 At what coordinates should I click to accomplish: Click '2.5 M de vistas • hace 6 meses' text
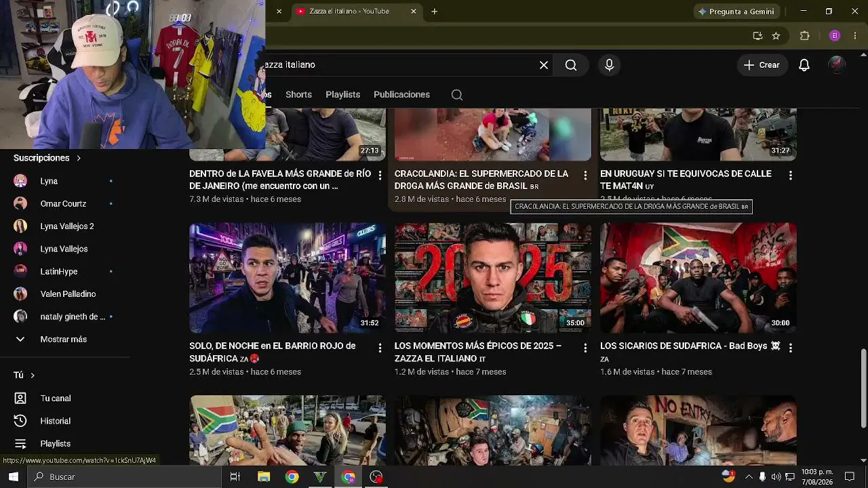tap(245, 372)
